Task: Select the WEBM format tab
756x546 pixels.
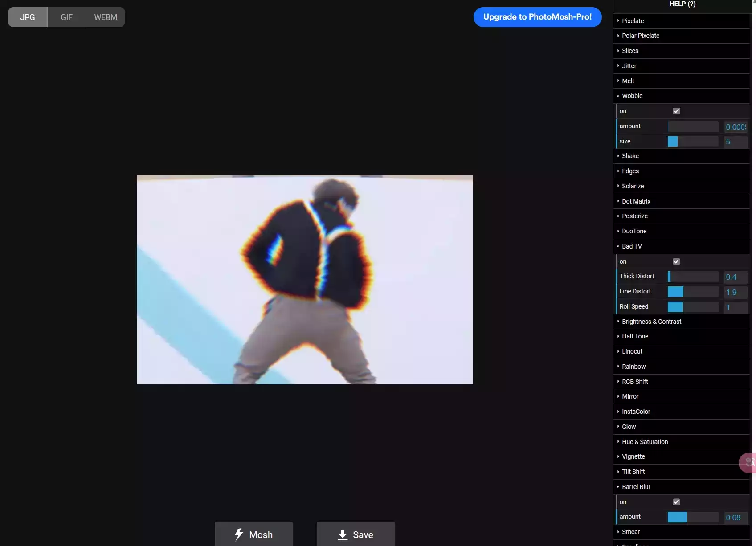Action: tap(106, 17)
